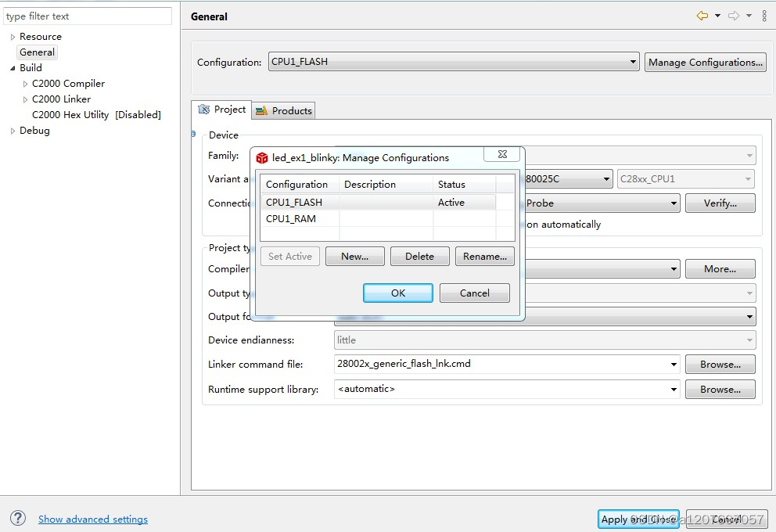The width and height of the screenshot is (776, 532).
Task: Confirm the dialog with OK
Action: [x=398, y=293]
